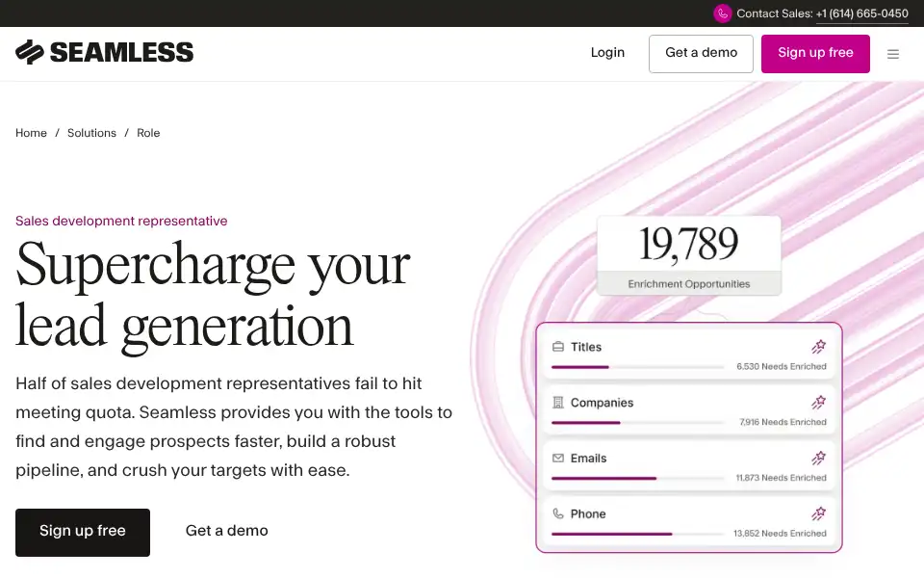Click the enrich star icon for Companies
Image resolution: width=924 pixels, height=578 pixels.
tap(818, 403)
